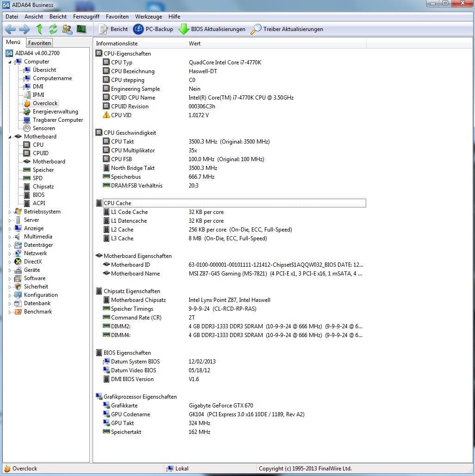
Task: Open Energieverwaltung in the tree
Action: click(55, 112)
